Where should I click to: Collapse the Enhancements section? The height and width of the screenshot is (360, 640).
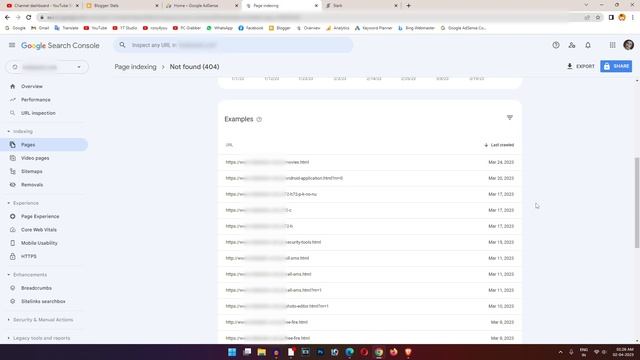pyautogui.click(x=27, y=275)
